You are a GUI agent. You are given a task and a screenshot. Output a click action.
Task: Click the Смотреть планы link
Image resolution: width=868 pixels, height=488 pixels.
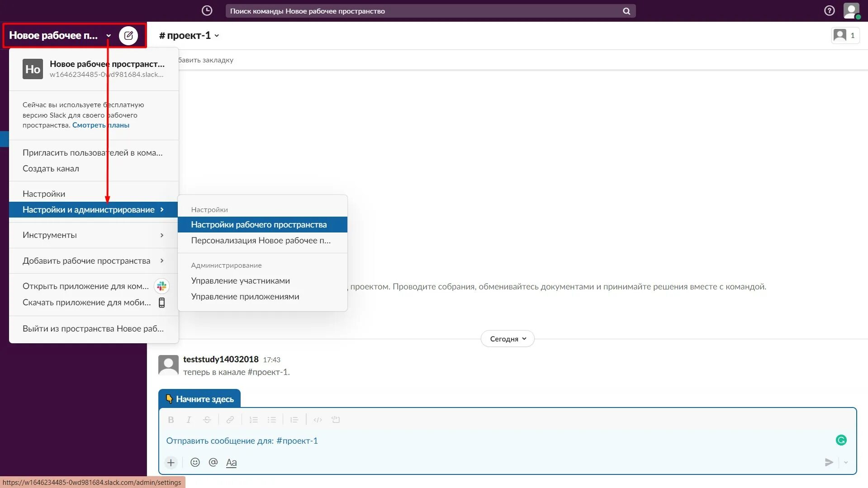coord(101,125)
